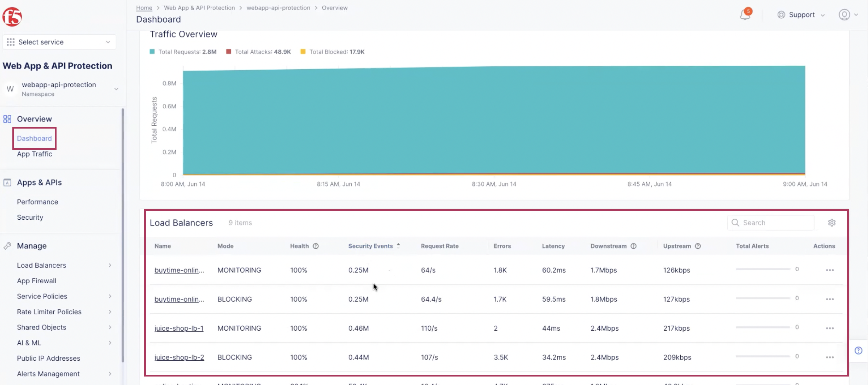Click the Downstream column info icon
This screenshot has height=385, width=868.
(633, 246)
